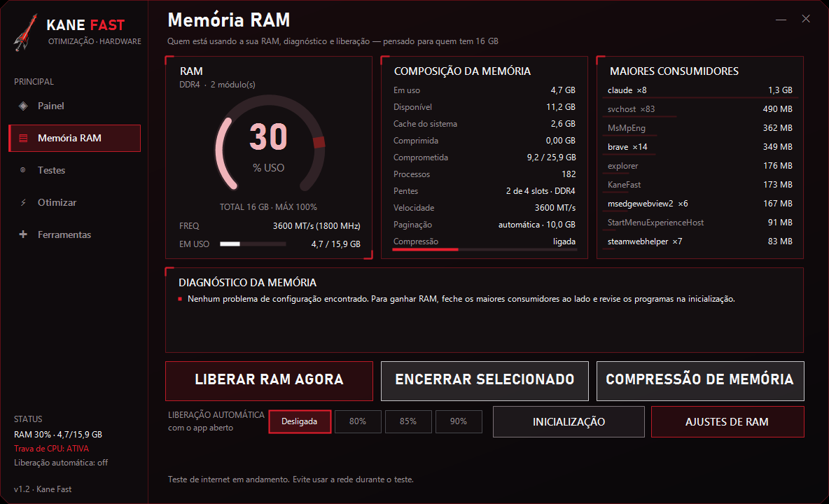This screenshot has height=504, width=829.
Task: Set automatic release to Desligada
Action: tap(300, 421)
